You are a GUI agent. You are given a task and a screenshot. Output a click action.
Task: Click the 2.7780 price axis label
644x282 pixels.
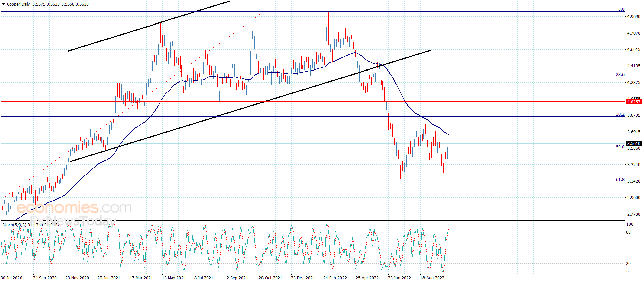click(x=633, y=214)
